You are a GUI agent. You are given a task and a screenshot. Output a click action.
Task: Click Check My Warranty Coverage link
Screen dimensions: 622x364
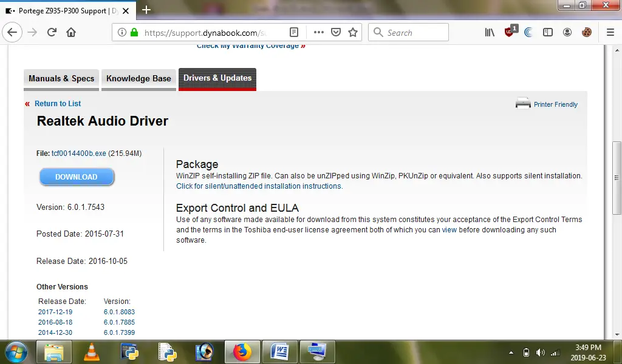pos(251,46)
